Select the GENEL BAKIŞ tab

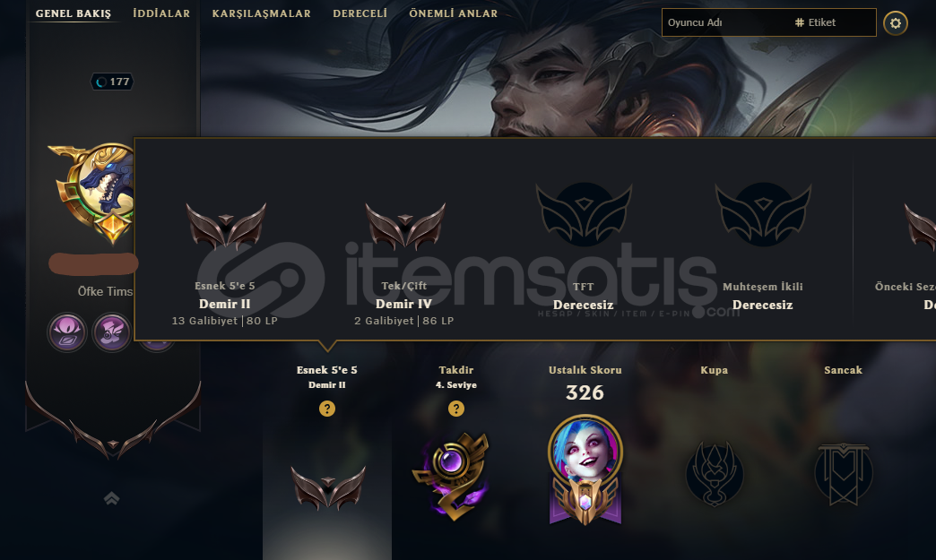coord(74,13)
